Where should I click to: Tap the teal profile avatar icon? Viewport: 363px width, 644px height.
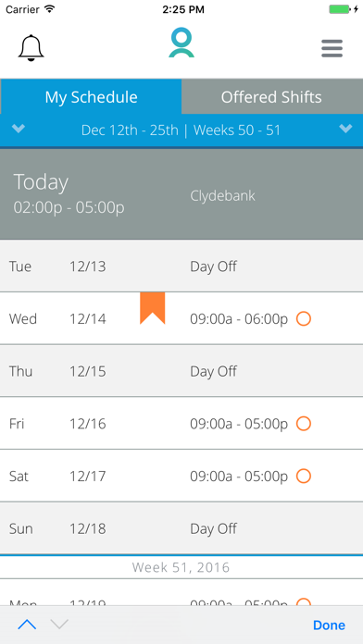click(181, 43)
